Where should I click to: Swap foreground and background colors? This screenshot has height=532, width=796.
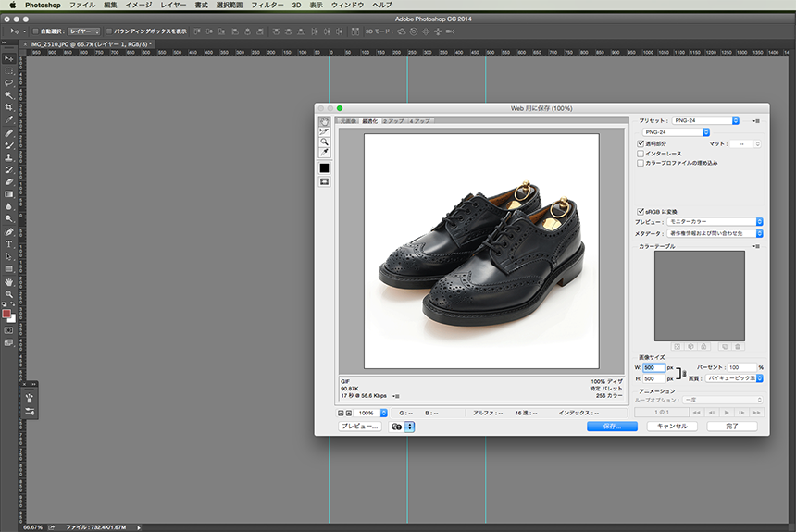pyautogui.click(x=13, y=305)
